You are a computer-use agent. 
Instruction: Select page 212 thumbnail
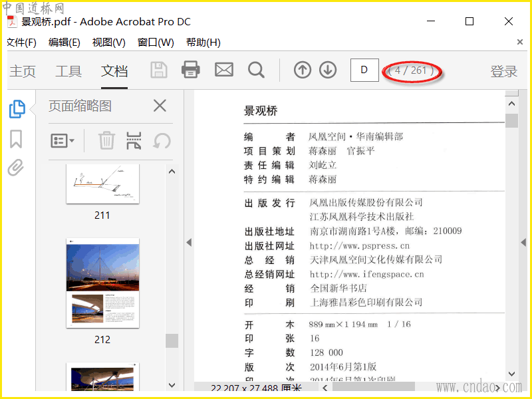point(102,283)
